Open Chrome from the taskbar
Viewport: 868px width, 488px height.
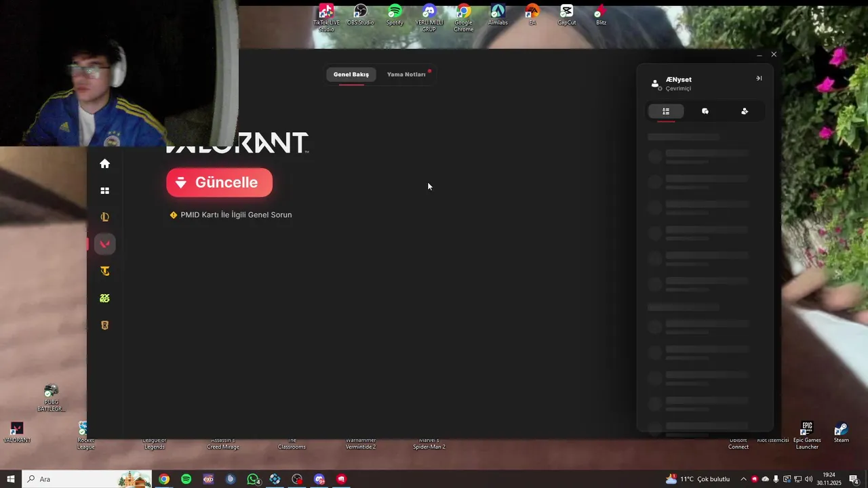164,479
